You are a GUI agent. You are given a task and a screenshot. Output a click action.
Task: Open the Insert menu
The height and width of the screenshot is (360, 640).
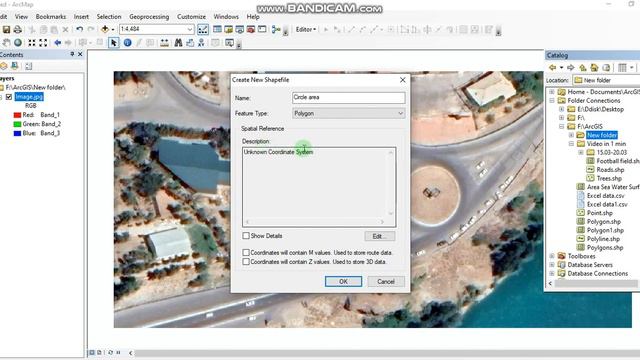click(81, 17)
